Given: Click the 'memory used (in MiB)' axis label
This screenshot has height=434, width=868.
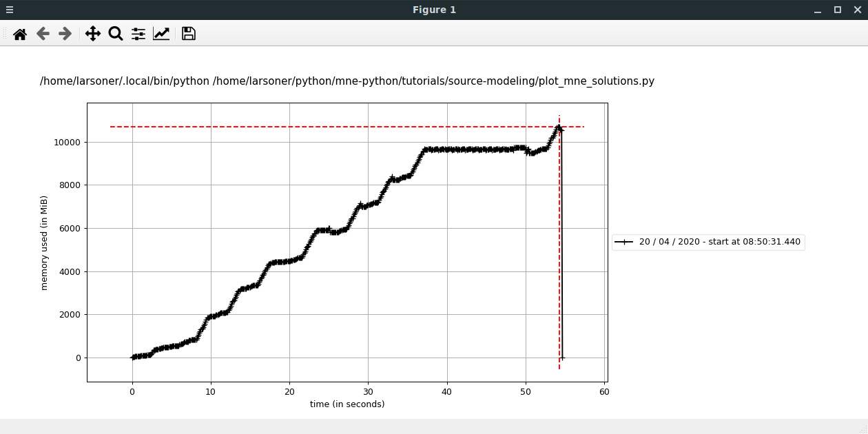Looking at the screenshot, I should (x=45, y=242).
